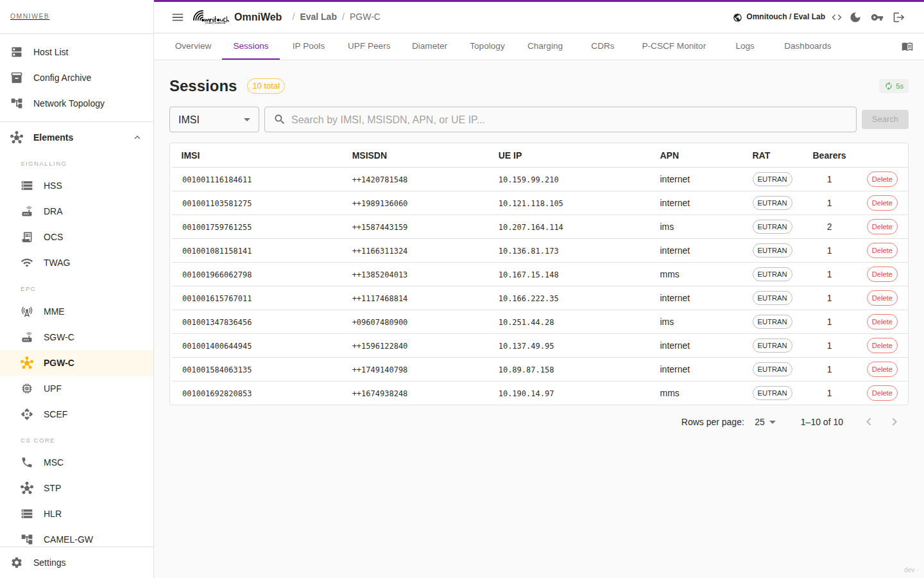Click the Settings gear icon
This screenshot has height=578, width=924.
pos(17,563)
